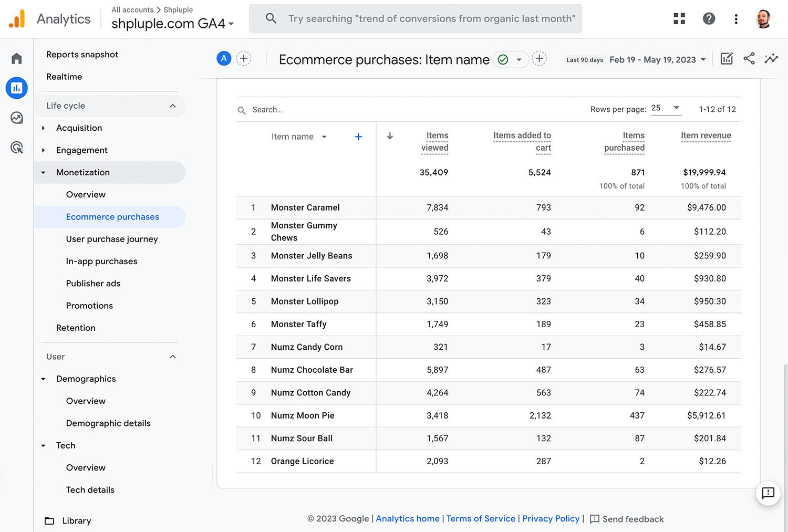Screen dimensions: 788x532
Task: Open Publisher ads report
Action: 93,283
